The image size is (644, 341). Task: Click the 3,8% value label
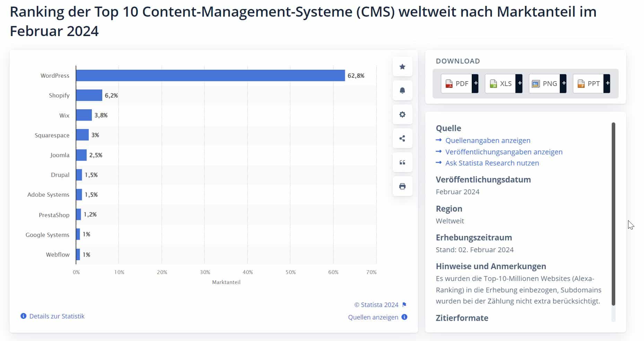click(x=101, y=115)
